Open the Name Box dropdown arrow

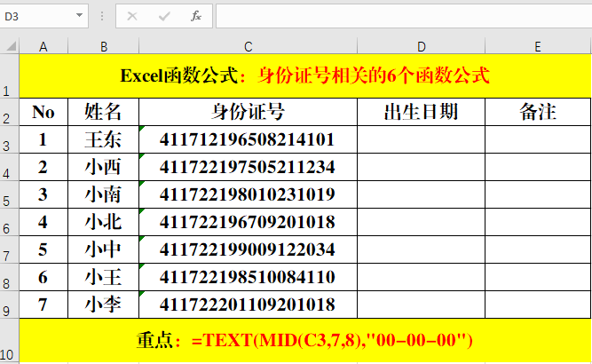[79, 15]
